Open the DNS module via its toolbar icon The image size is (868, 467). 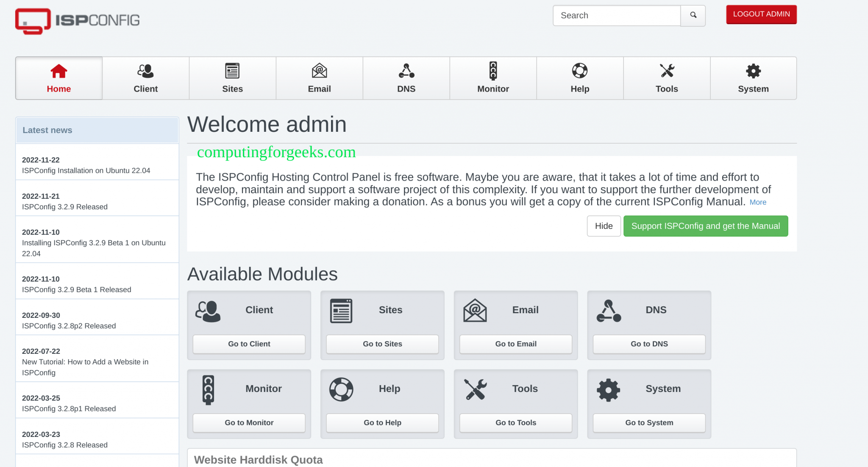tap(406, 71)
